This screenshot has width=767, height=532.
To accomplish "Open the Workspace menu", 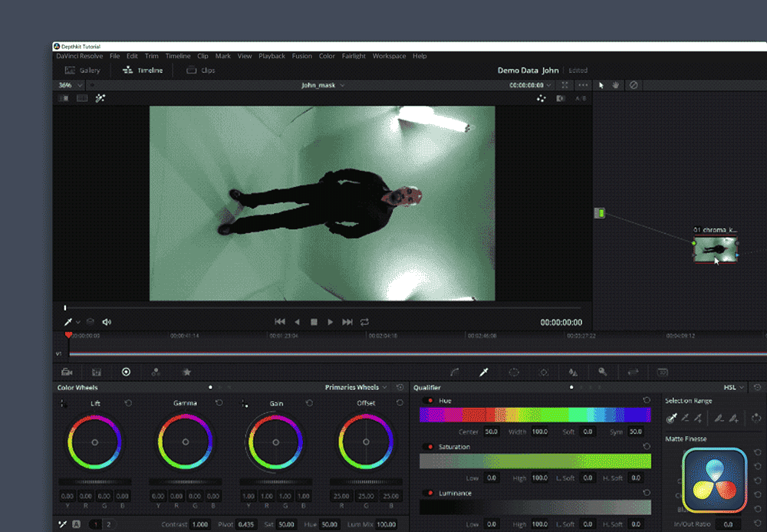I will tap(389, 56).
